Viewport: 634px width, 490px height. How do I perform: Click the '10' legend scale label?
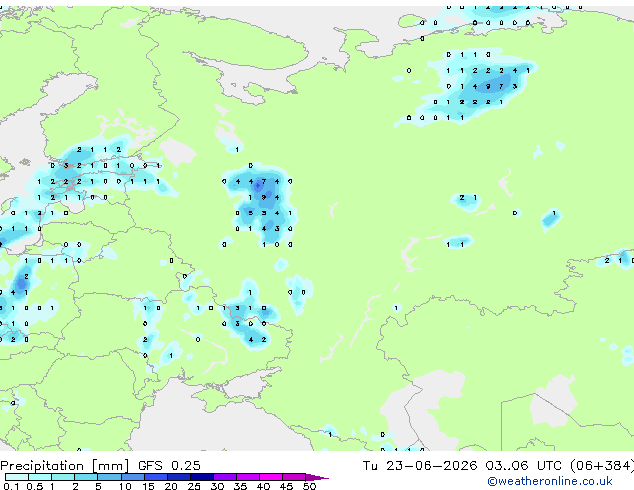click(125, 486)
